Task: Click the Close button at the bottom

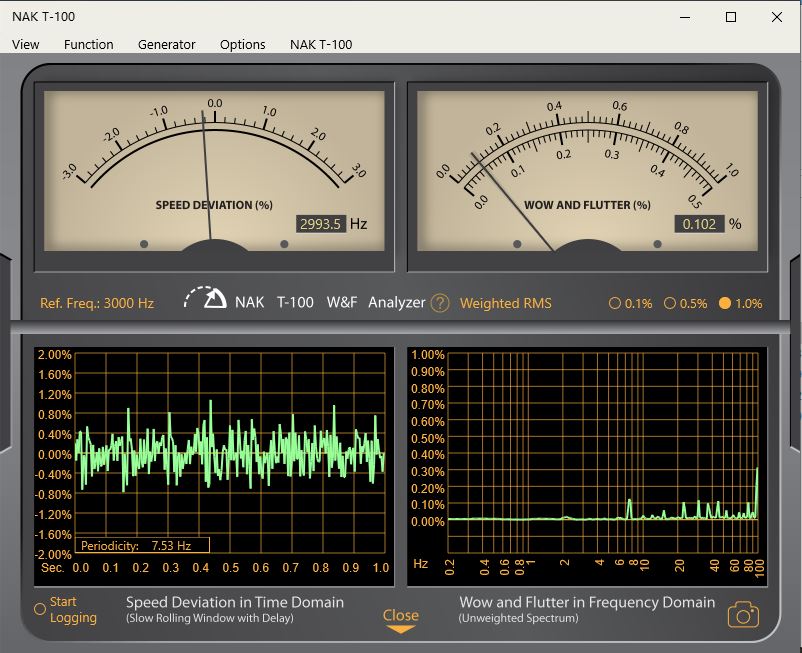Action: click(400, 620)
